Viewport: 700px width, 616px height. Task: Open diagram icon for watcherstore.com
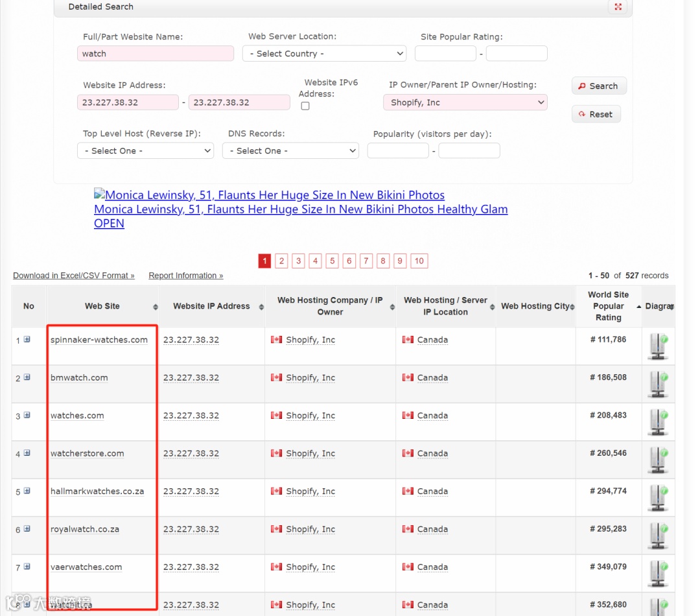point(659,460)
